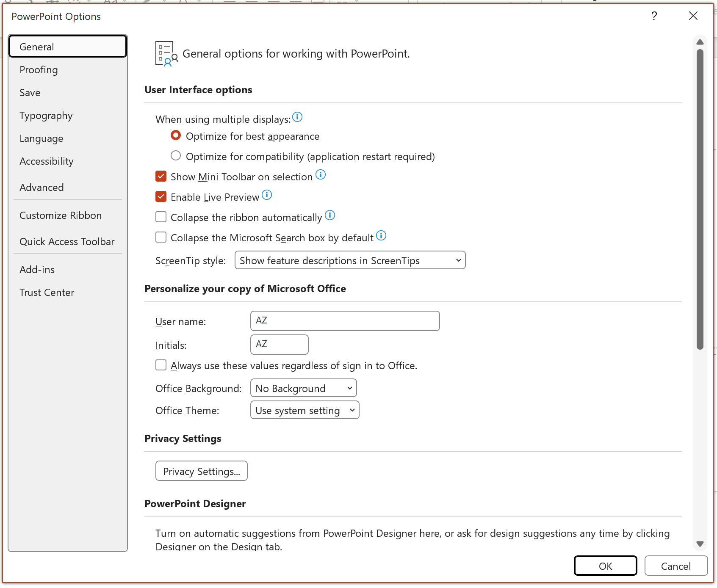Image resolution: width=717 pixels, height=588 pixels.
Task: Switch to the Proofing category
Action: coord(68,70)
